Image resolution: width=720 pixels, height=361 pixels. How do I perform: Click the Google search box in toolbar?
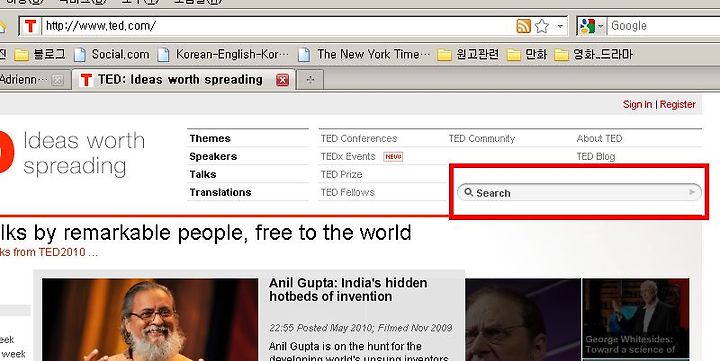[664, 26]
